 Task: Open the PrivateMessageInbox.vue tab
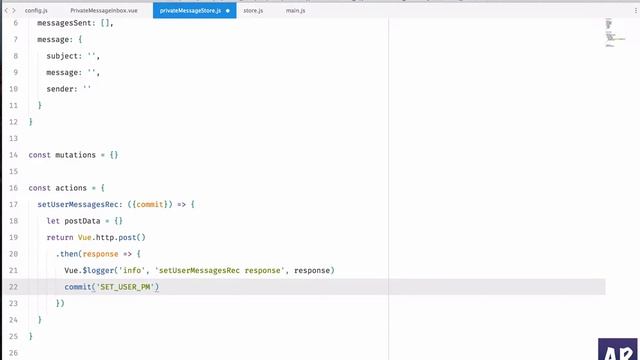tap(104, 11)
